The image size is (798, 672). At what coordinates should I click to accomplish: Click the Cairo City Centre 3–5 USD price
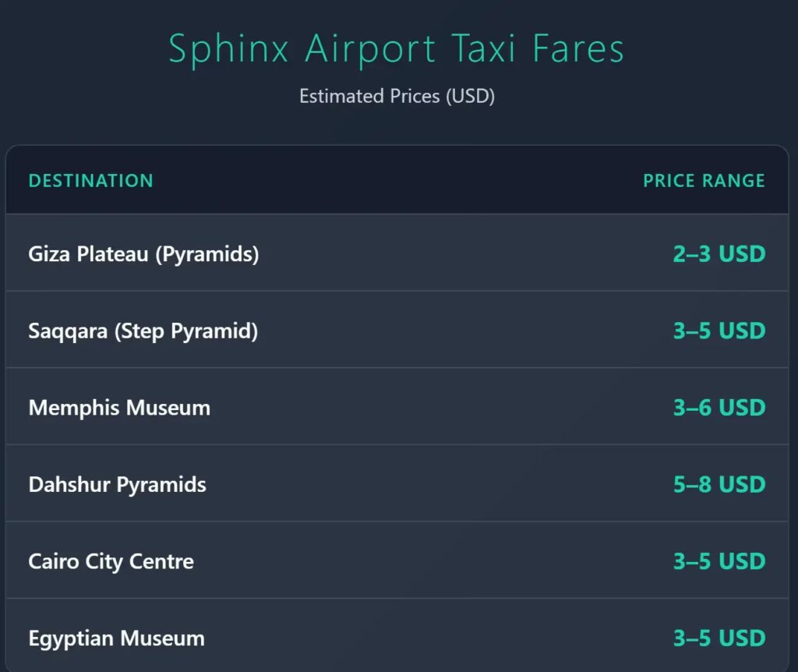(x=719, y=561)
